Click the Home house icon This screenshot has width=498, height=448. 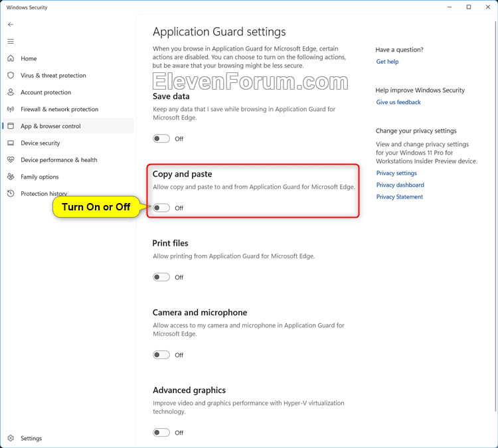point(11,58)
